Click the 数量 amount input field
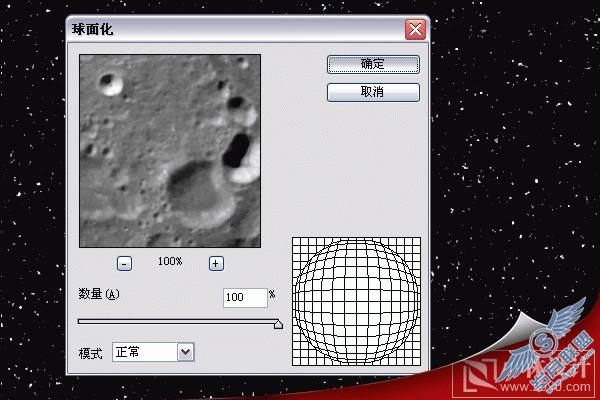600x400 pixels. 245,298
